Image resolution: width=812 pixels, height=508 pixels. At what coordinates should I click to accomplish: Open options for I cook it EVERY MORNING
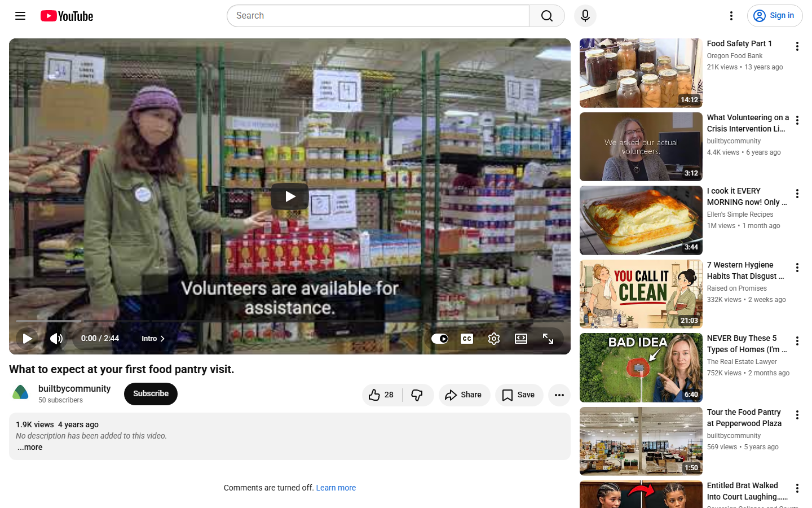tap(797, 194)
